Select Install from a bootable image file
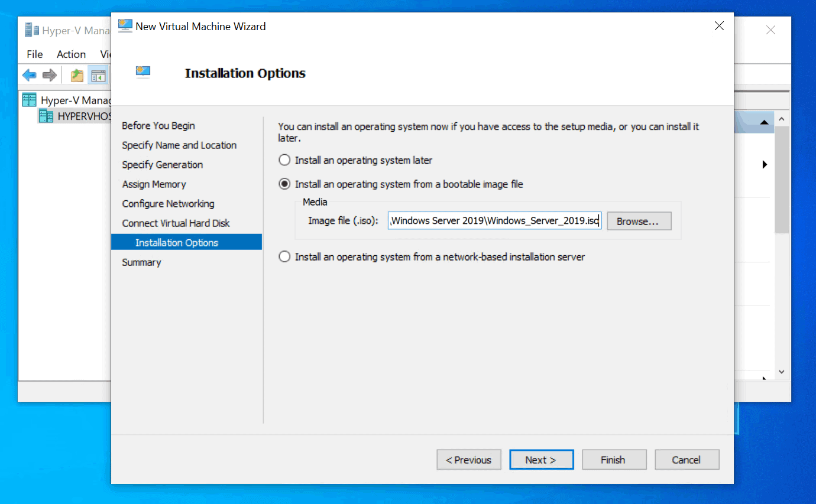 [284, 184]
